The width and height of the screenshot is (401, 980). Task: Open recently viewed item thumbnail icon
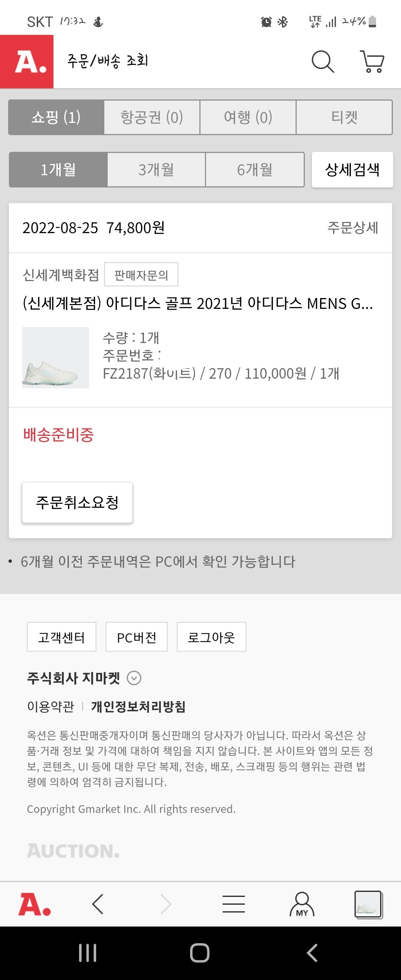click(x=368, y=904)
